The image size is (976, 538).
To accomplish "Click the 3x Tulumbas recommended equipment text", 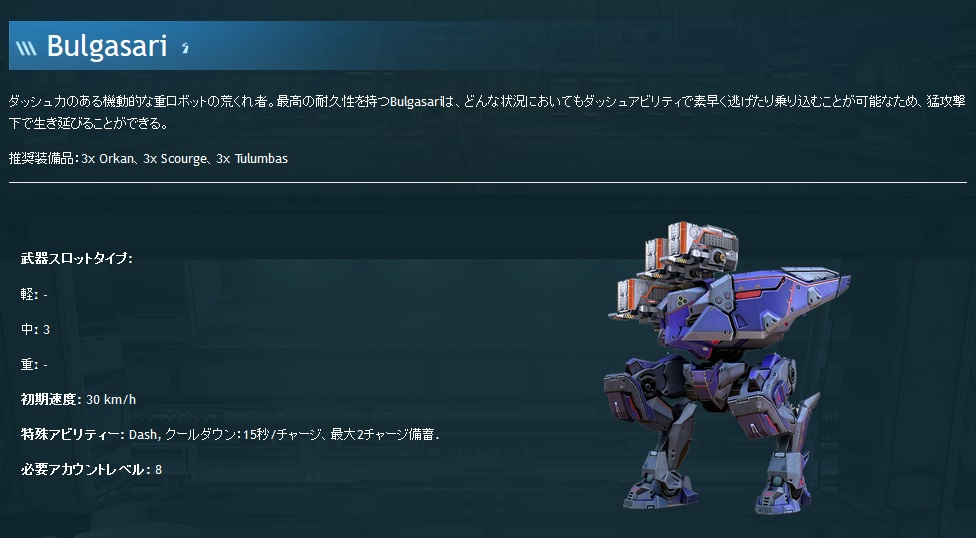I will 252,159.
